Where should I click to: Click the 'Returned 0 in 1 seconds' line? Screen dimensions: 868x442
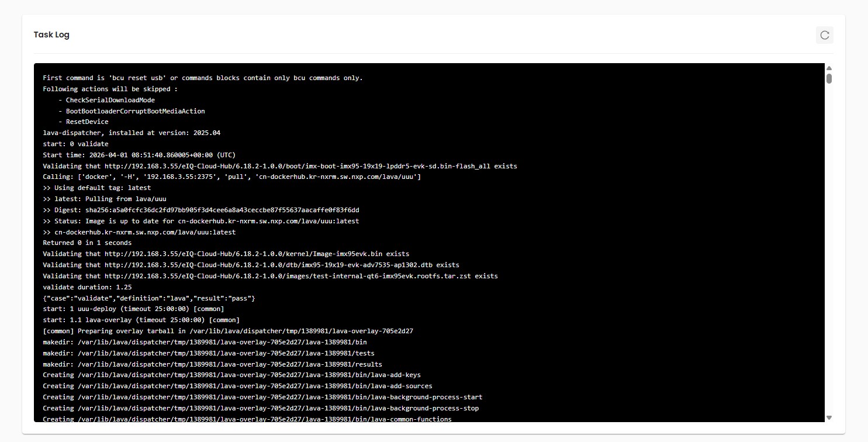pyautogui.click(x=87, y=243)
